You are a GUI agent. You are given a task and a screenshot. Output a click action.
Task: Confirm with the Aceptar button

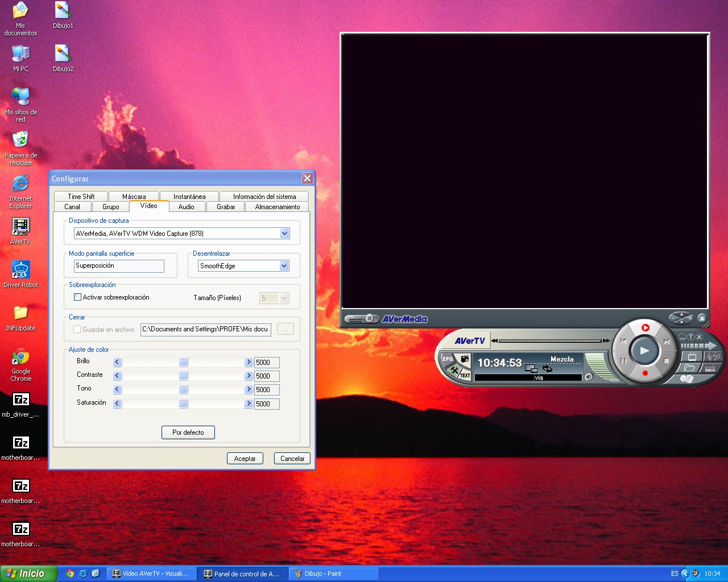click(x=245, y=459)
